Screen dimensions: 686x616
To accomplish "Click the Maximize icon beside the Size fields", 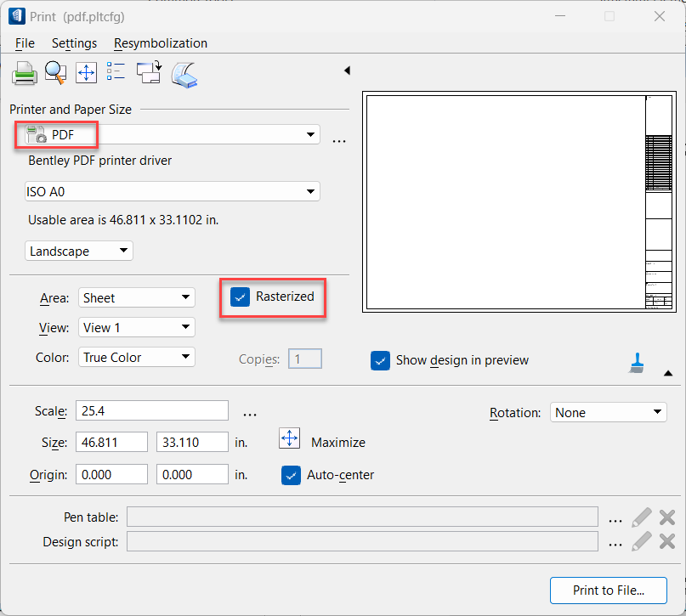I will pos(290,439).
